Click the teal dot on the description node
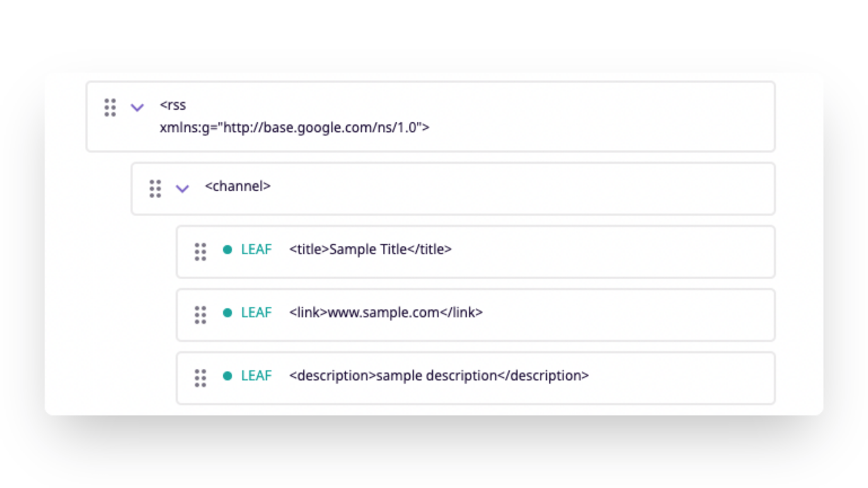 pyautogui.click(x=226, y=376)
